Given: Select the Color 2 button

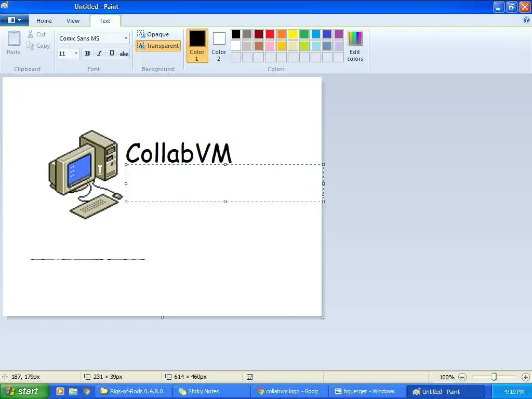Looking at the screenshot, I should pyautogui.click(x=219, y=46).
